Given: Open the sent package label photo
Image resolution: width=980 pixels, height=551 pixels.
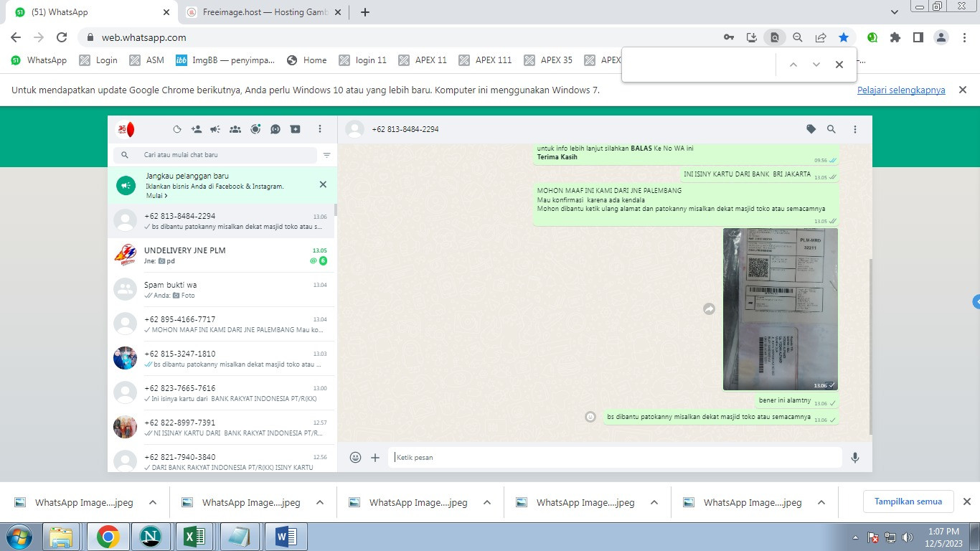Looking at the screenshot, I should 780,309.
